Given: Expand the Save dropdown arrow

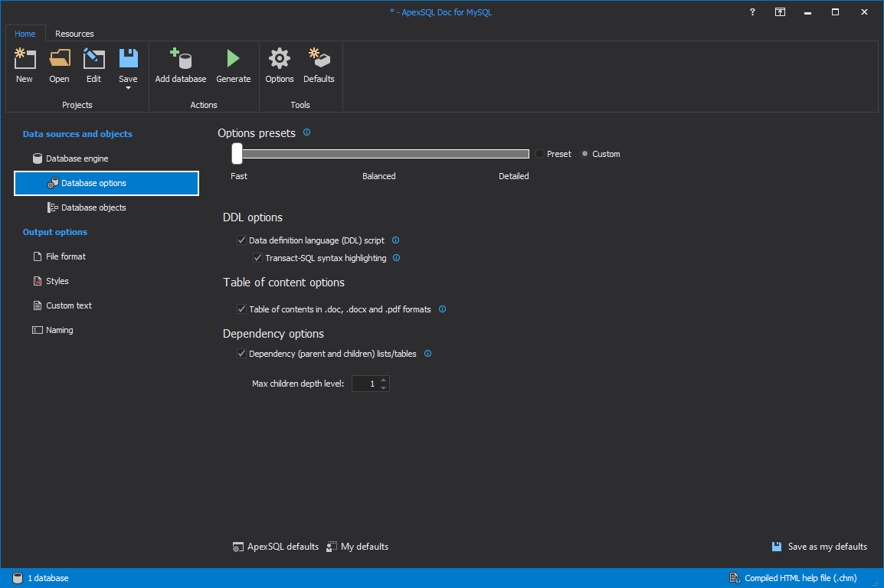Looking at the screenshot, I should click(128, 88).
